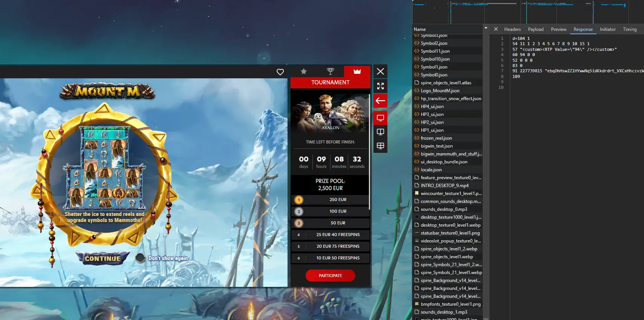
Task: Click the Mount M game logo
Action: pos(107,91)
